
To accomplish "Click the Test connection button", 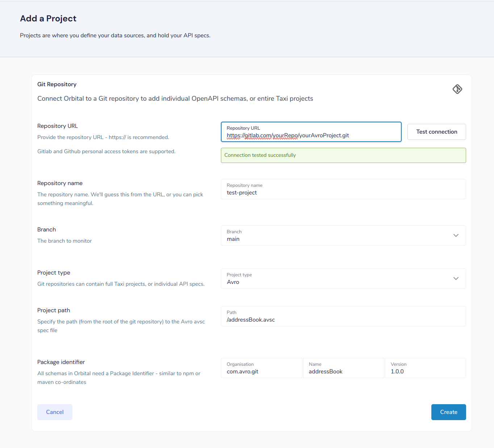I will click(x=436, y=132).
